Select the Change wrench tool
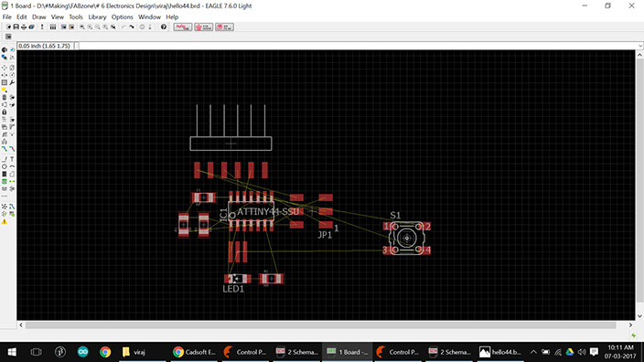644x362 pixels. pos(12,82)
